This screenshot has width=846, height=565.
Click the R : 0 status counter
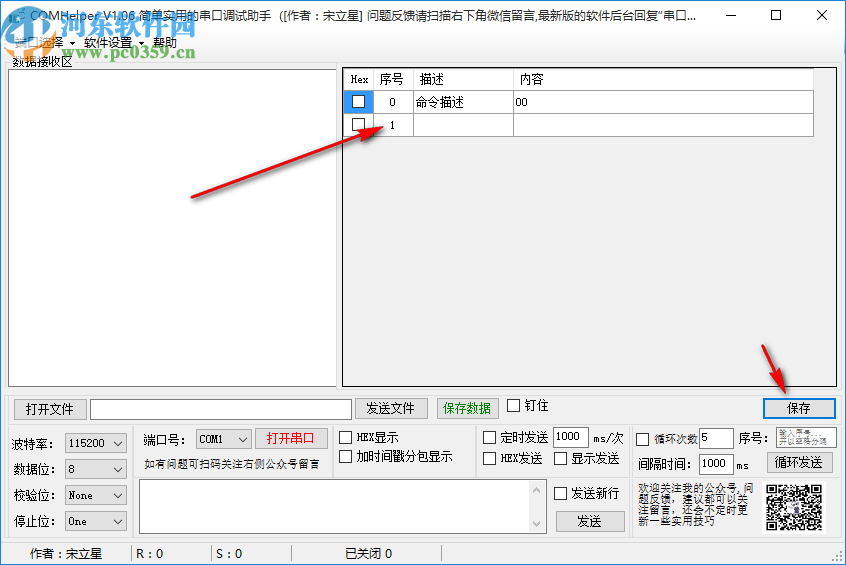tap(149, 554)
